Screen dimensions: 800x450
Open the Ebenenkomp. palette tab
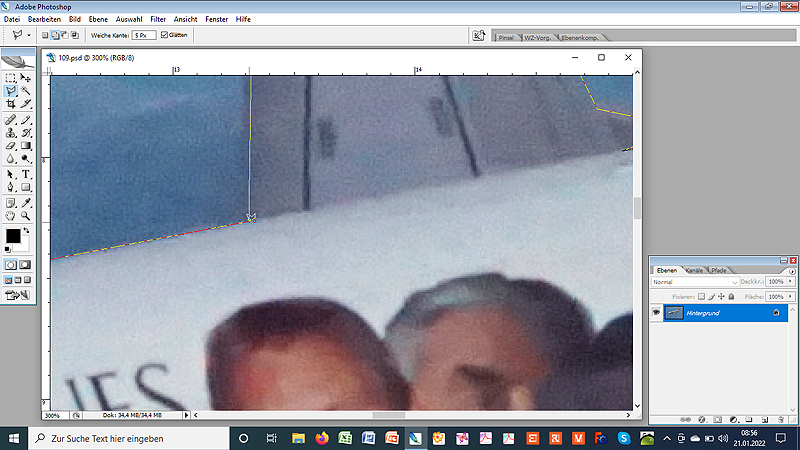coord(580,38)
